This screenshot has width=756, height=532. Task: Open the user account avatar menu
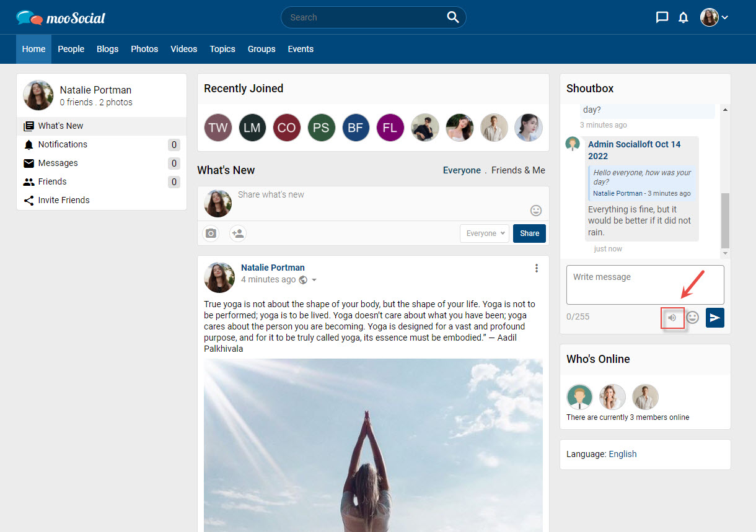point(714,17)
